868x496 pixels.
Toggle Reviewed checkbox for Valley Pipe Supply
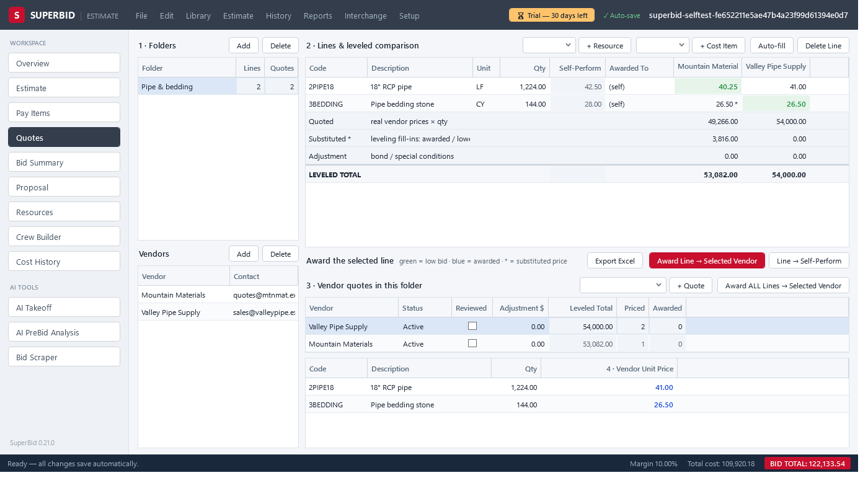pos(472,325)
